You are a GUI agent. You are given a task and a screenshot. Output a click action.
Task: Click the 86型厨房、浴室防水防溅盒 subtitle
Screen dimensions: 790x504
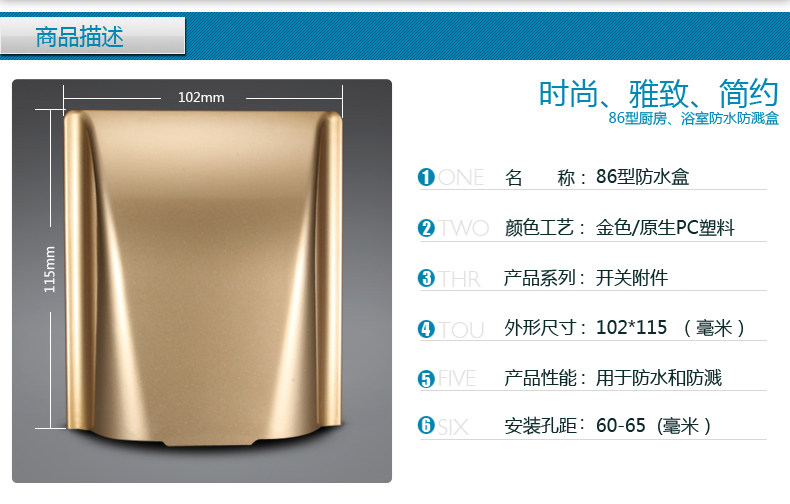coord(693,118)
